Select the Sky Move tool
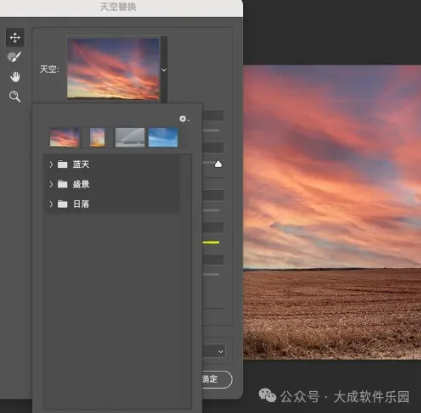This screenshot has height=413, width=421. point(15,37)
